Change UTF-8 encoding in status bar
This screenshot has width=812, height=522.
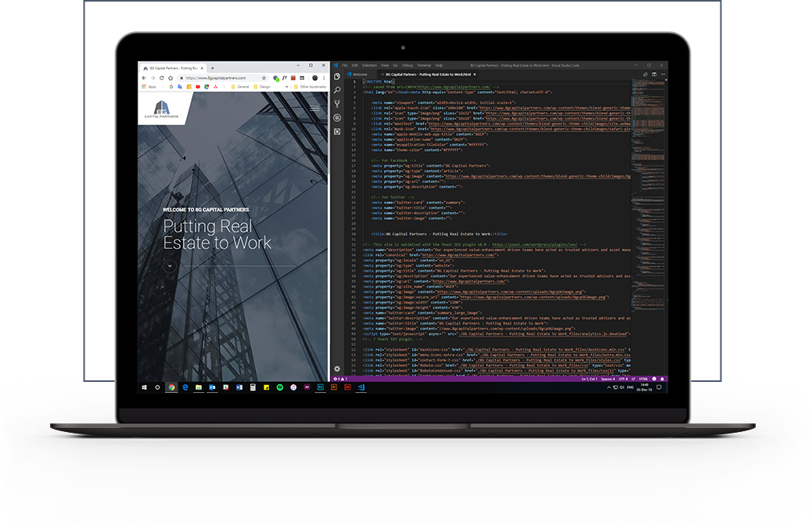(x=623, y=379)
